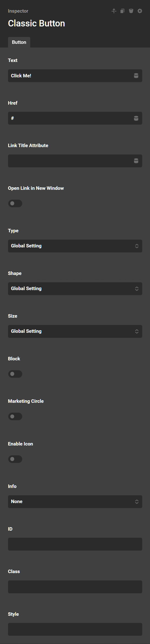
Task: Click the duplicate element icon in header
Action: [122, 11]
